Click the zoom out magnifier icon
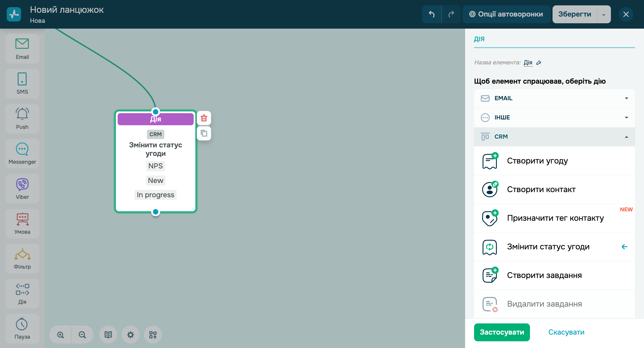The image size is (644, 348). (82, 335)
